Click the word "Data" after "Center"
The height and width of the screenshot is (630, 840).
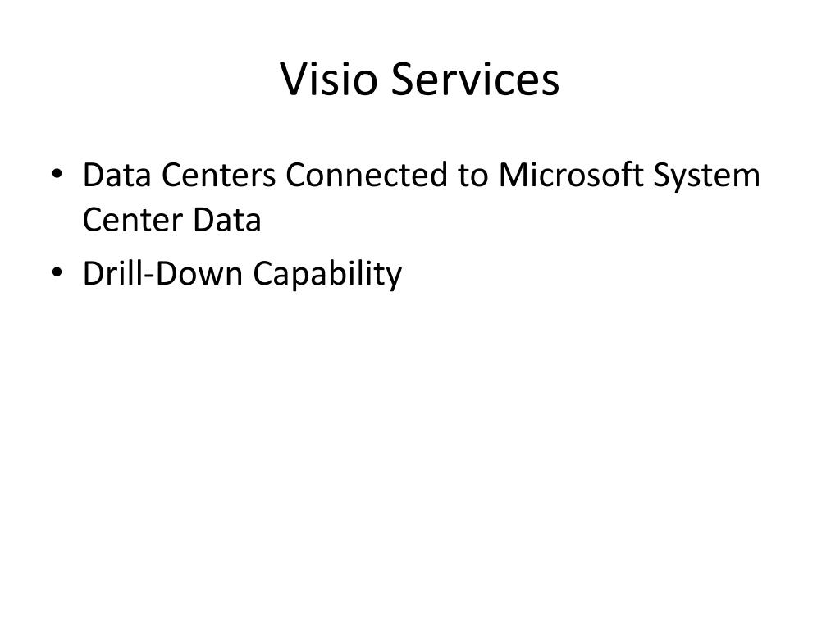coord(227,220)
